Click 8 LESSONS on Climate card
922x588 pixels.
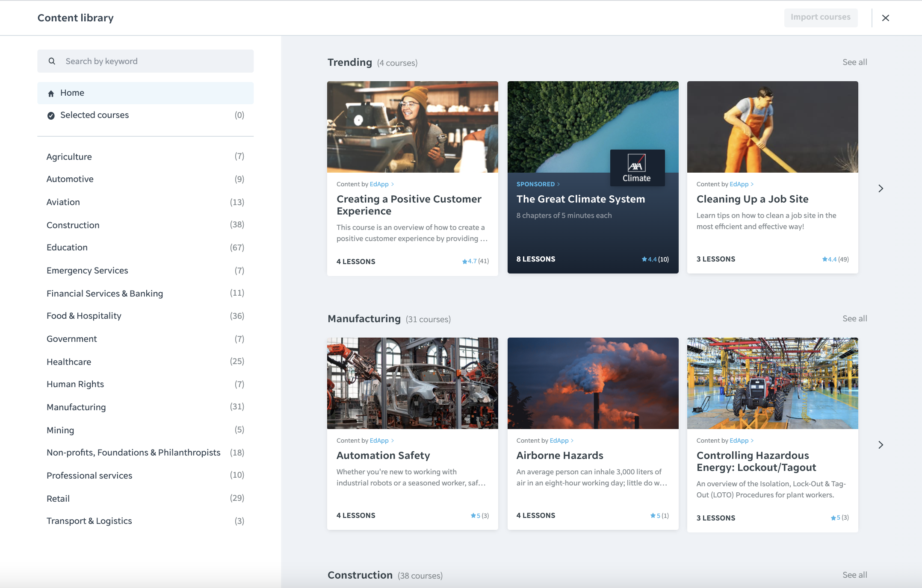536,259
